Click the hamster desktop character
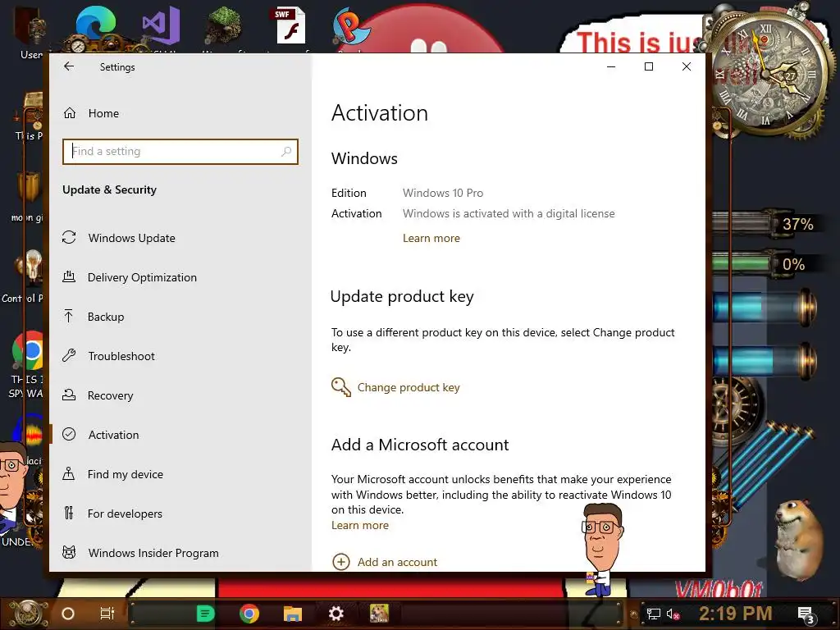This screenshot has height=630, width=840. coord(799,541)
